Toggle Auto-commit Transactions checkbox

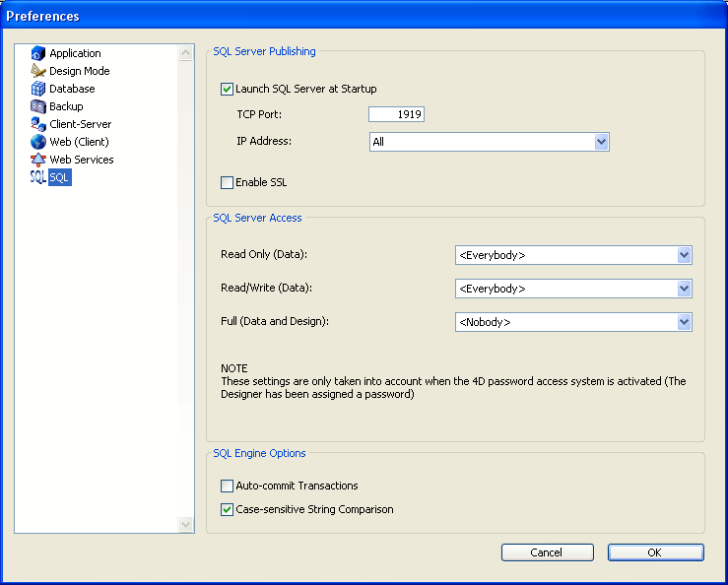pos(228,486)
